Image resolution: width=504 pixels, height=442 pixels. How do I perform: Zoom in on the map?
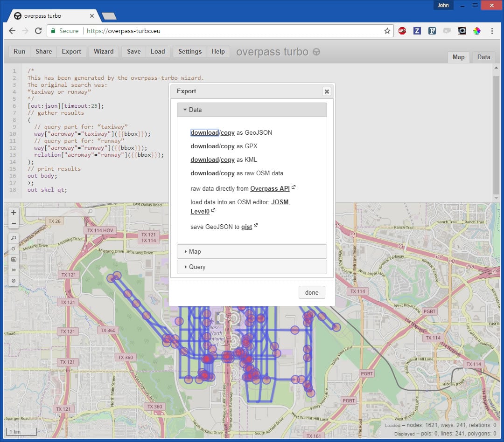[x=14, y=212]
